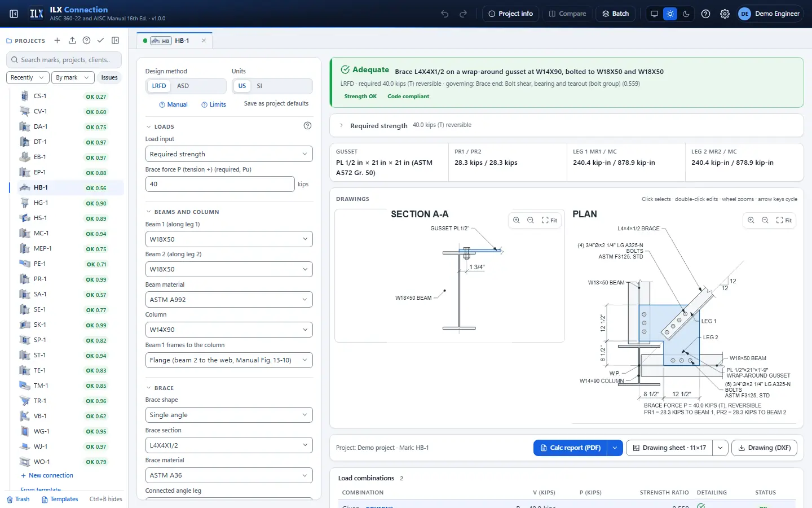Switch units to SI
This screenshot has height=508, width=812.
click(x=259, y=86)
